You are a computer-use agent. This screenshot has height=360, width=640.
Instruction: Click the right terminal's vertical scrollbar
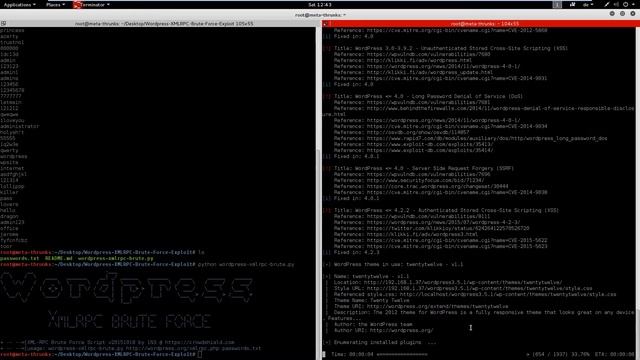click(638, 192)
